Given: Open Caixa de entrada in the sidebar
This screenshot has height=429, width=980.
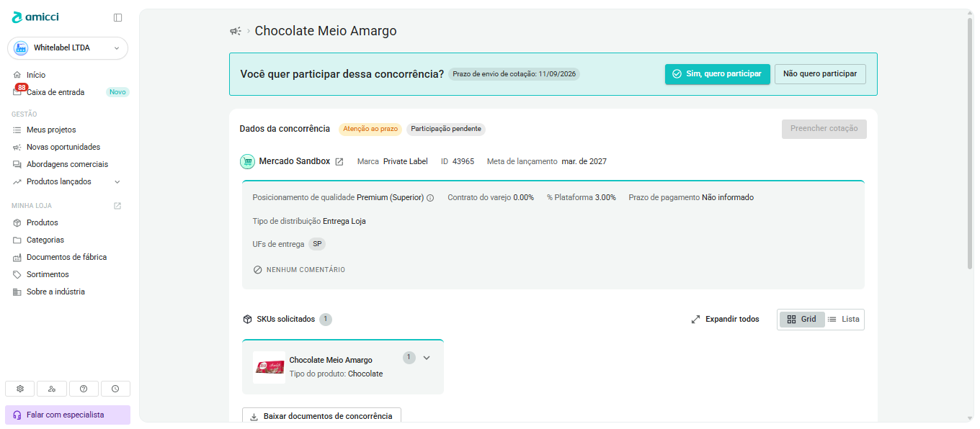Looking at the screenshot, I should (55, 92).
